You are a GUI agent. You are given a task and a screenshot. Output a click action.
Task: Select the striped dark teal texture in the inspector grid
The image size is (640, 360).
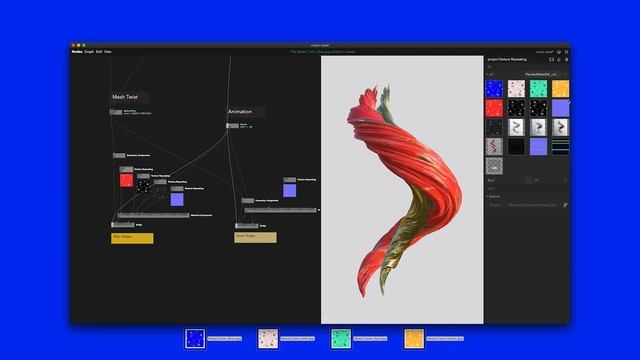[x=560, y=147]
